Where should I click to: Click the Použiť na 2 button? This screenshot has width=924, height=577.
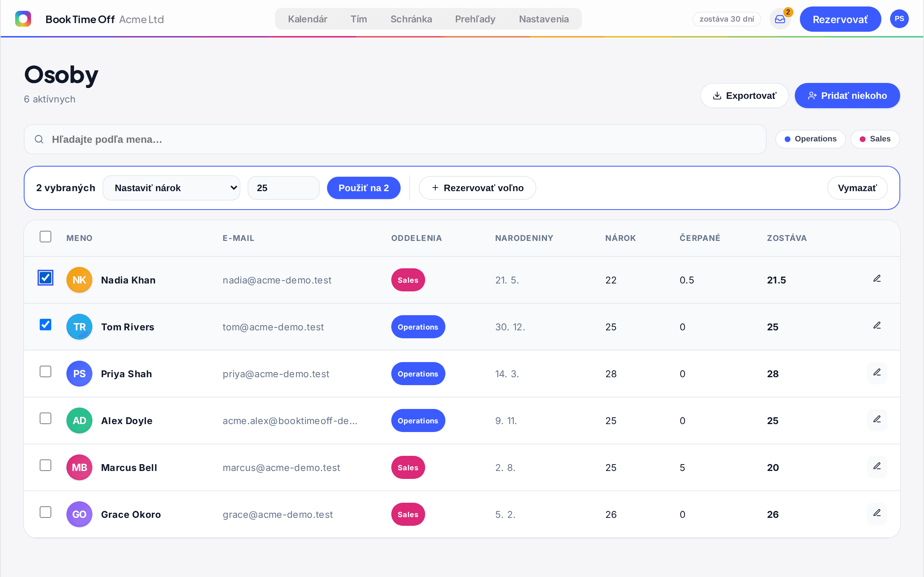pos(363,188)
